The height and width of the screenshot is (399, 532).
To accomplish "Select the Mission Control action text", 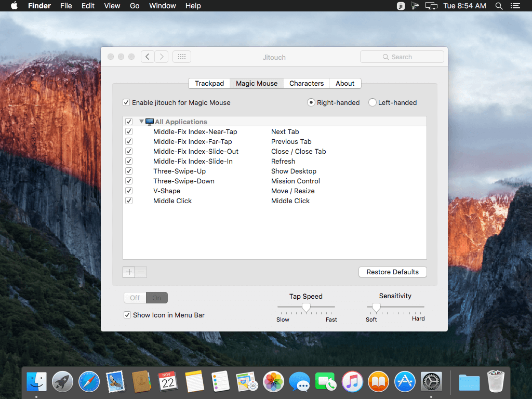I will click(x=296, y=181).
